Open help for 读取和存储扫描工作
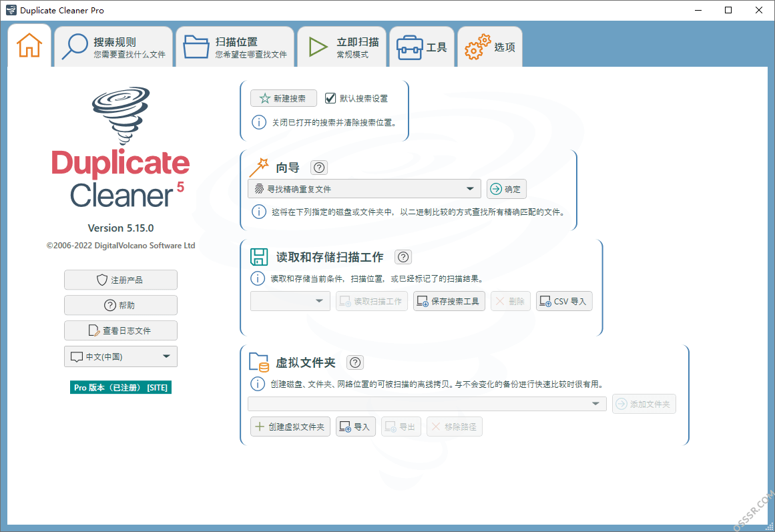 [403, 257]
